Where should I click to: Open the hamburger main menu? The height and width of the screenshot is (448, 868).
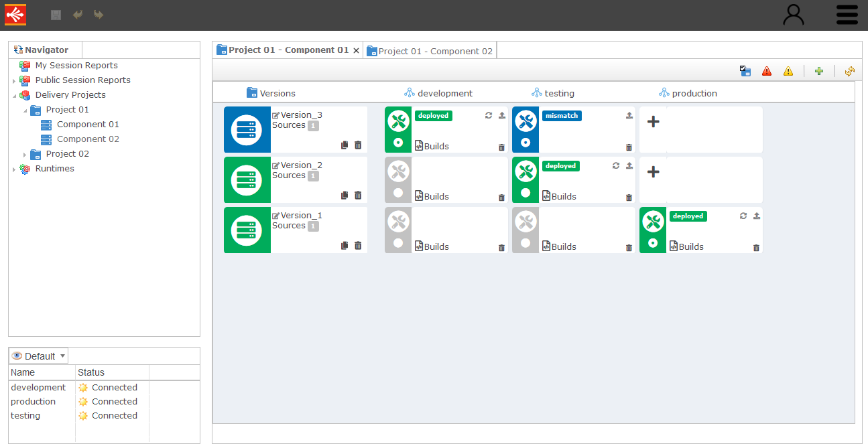coord(847,15)
